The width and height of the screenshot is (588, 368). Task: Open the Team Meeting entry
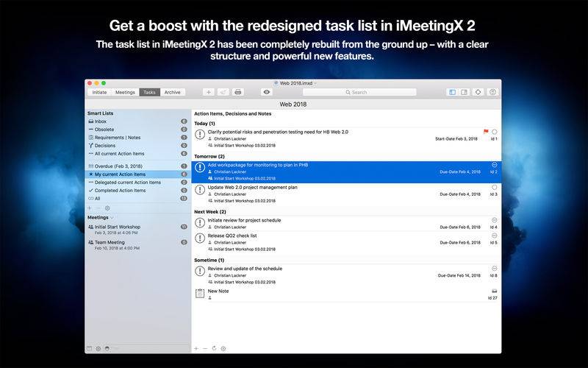coord(138,245)
